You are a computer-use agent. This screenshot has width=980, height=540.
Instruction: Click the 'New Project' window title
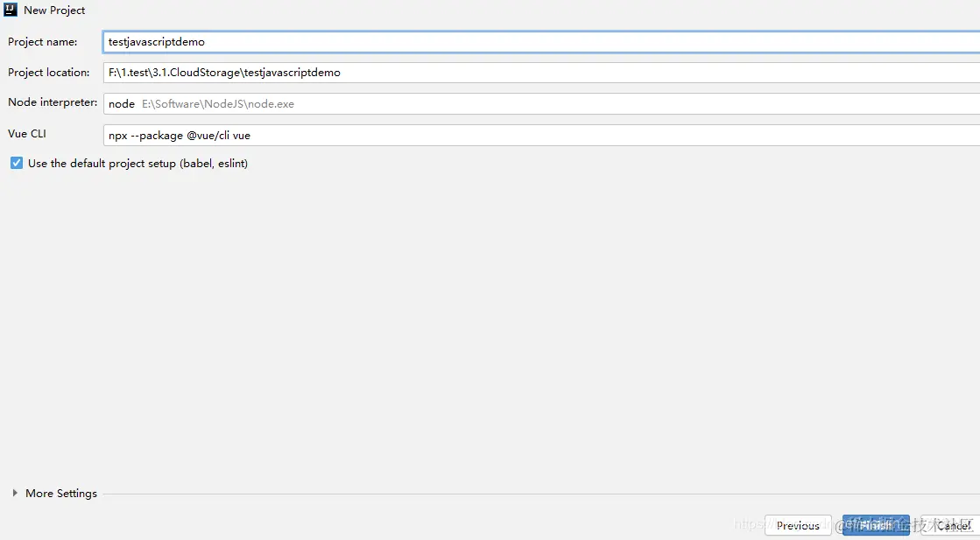[x=54, y=11]
